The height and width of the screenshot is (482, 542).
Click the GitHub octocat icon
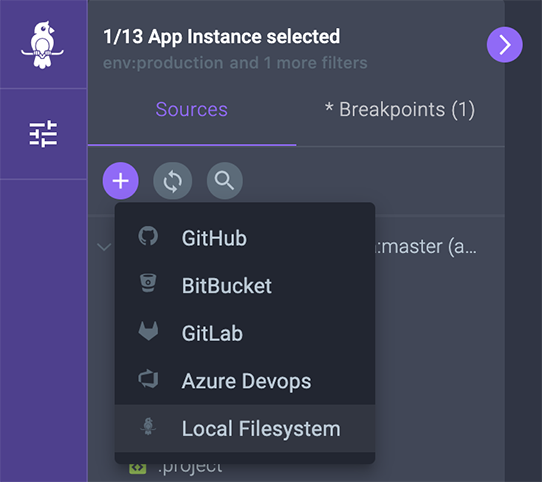point(148,237)
